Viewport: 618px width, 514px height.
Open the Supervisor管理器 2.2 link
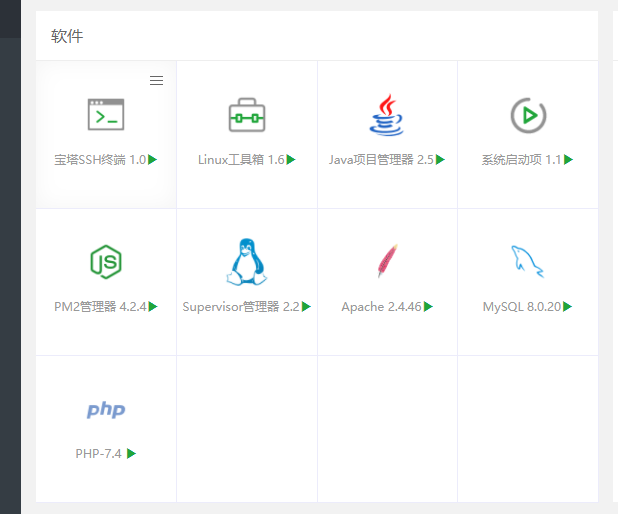pyautogui.click(x=241, y=307)
